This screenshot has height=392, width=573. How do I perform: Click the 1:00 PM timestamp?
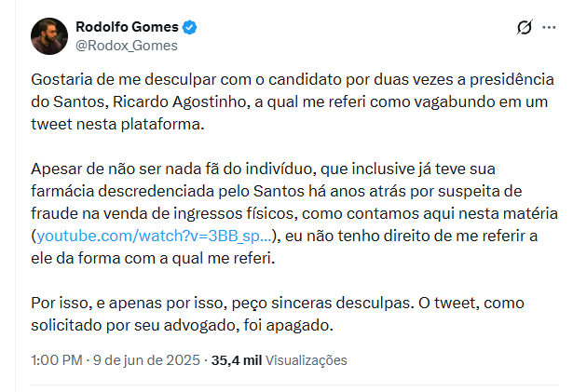(x=57, y=360)
